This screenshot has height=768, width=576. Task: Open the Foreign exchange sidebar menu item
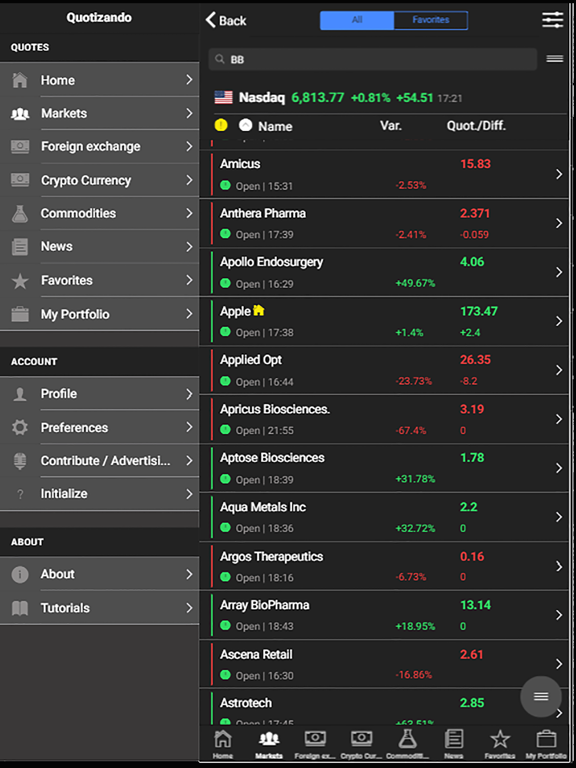(x=99, y=146)
